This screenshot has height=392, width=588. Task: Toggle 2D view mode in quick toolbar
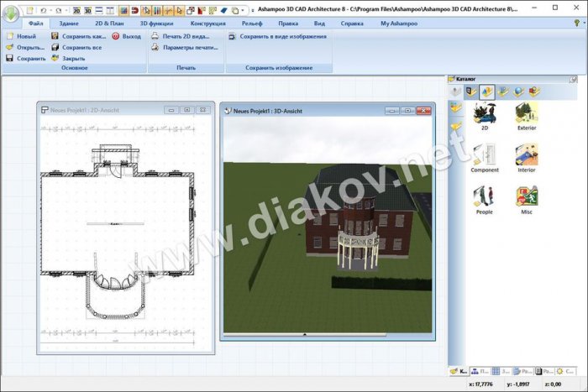[76, 11]
